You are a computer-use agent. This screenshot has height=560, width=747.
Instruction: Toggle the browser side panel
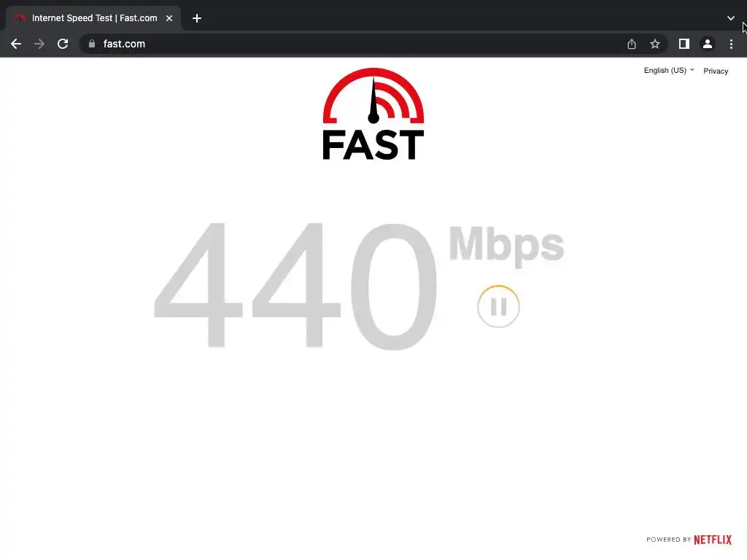pyautogui.click(x=684, y=44)
